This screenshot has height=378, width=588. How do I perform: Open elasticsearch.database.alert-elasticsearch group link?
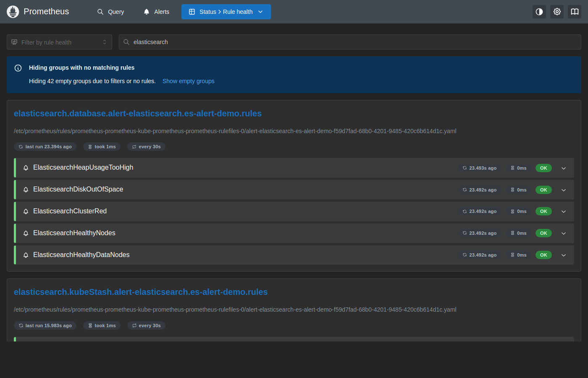point(138,113)
